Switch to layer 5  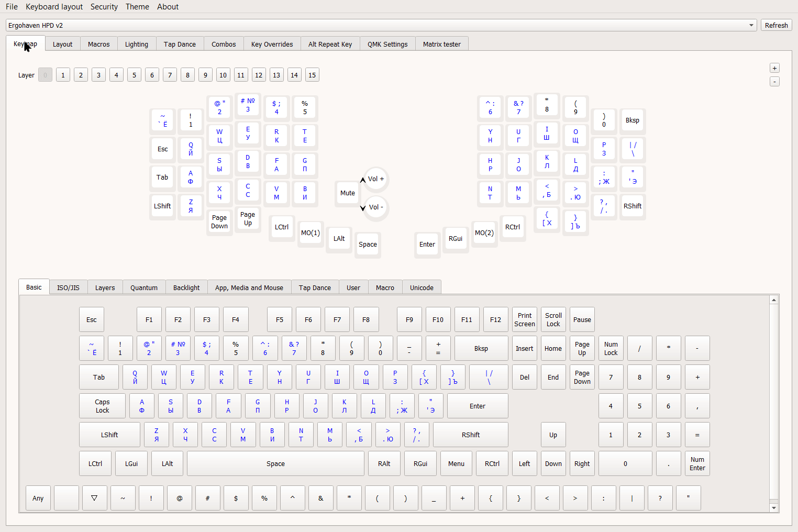pyautogui.click(x=134, y=75)
